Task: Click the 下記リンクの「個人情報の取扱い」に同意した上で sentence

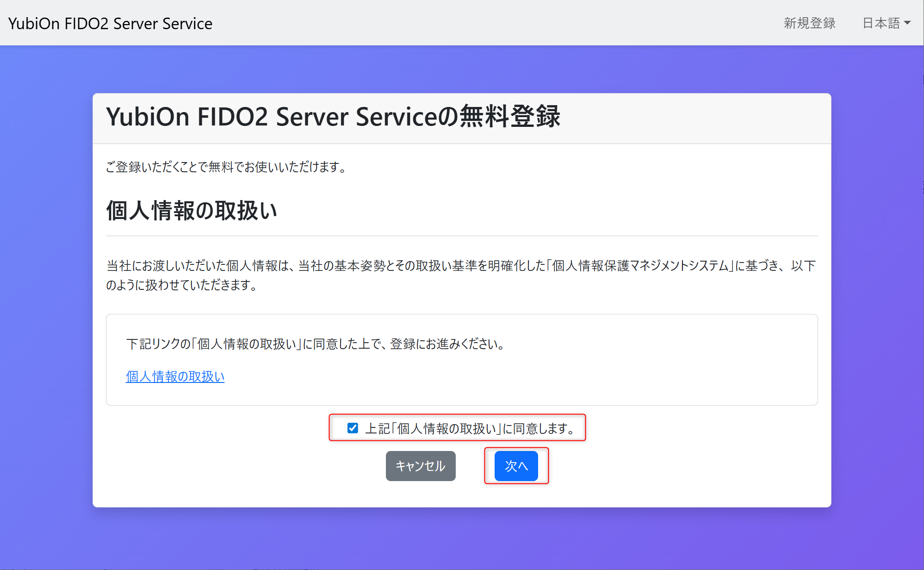Action: click(316, 344)
